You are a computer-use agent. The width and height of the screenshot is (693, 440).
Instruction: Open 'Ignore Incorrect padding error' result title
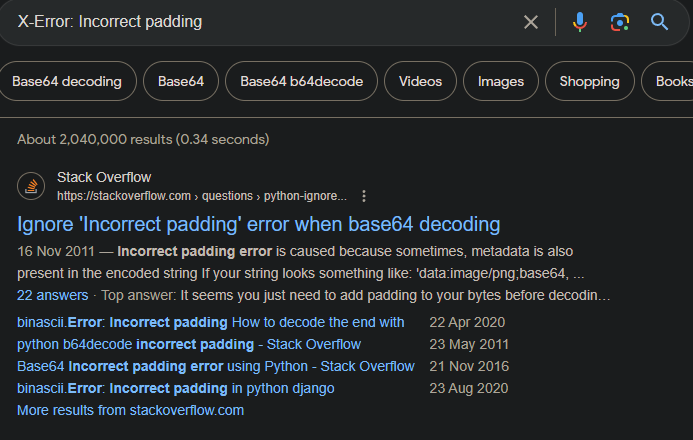259,224
